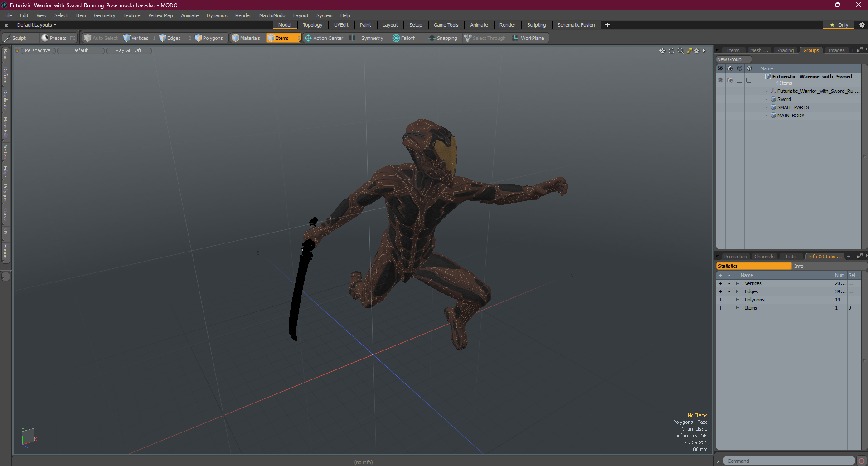This screenshot has height=466, width=868.
Task: Open the Perspective view type dropdown
Action: [38, 51]
